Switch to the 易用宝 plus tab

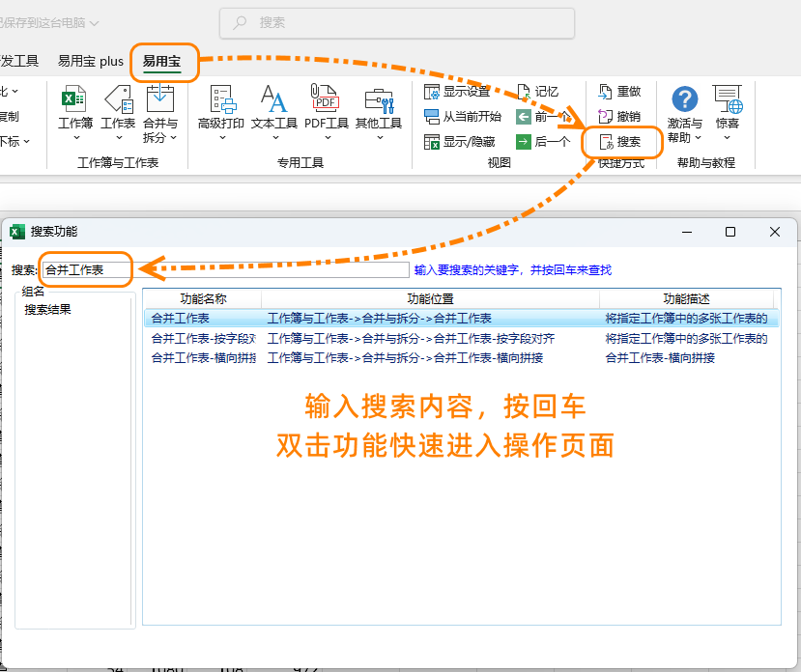[91, 61]
